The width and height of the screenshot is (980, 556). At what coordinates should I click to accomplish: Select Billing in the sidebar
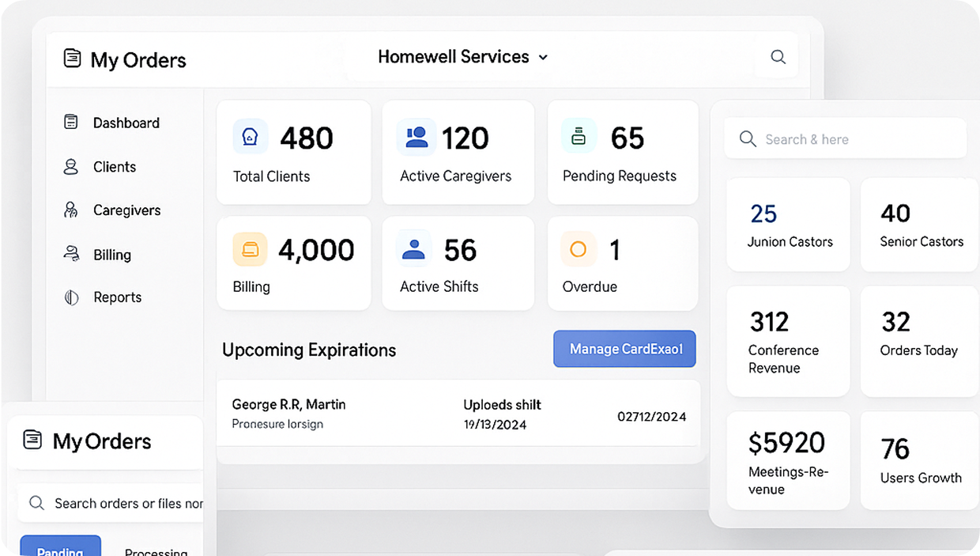111,255
